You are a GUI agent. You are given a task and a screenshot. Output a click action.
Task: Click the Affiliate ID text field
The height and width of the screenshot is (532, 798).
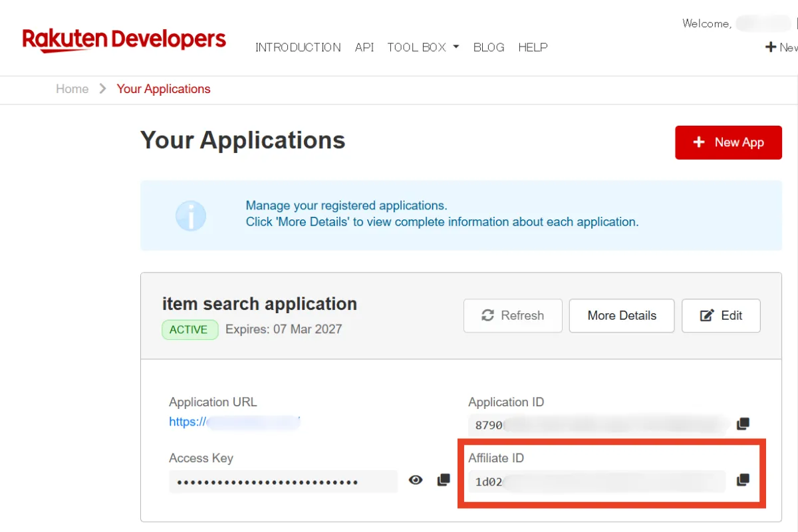[597, 481]
